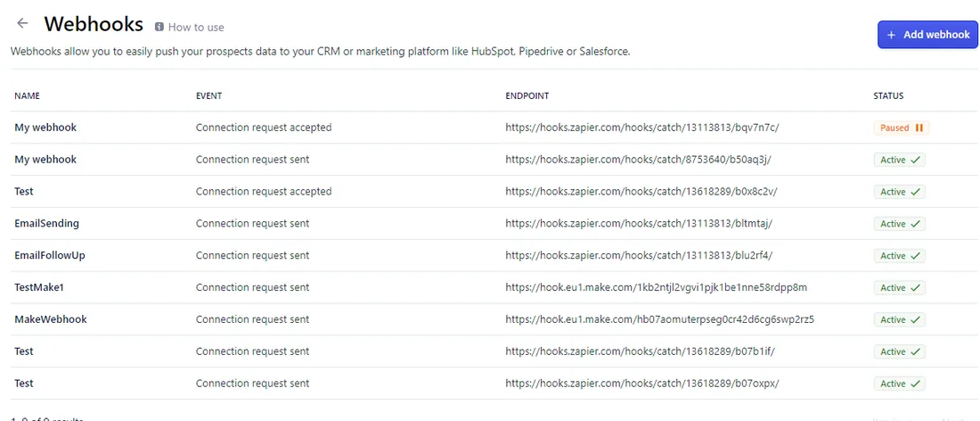Click the endpoint URL ending in b07oxpx
This screenshot has height=421, width=980.
[641, 383]
